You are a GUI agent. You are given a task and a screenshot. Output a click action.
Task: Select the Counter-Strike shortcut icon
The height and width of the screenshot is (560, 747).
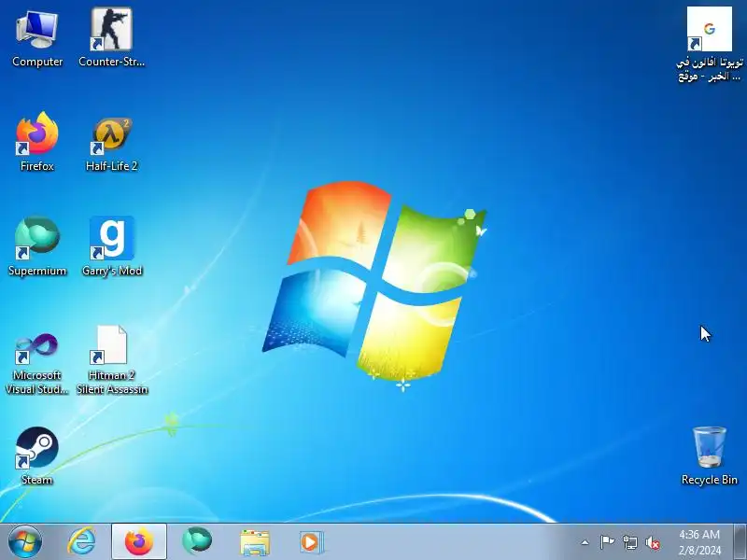tap(111, 38)
